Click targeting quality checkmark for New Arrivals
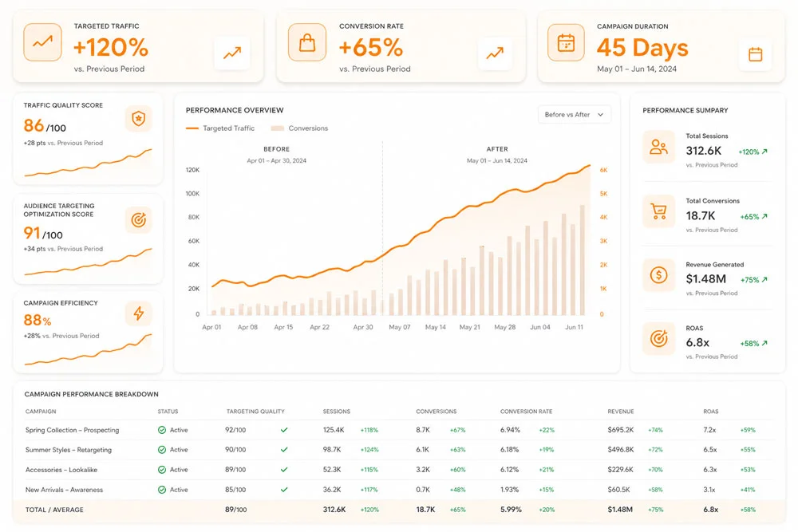798x532 pixels. (x=284, y=490)
